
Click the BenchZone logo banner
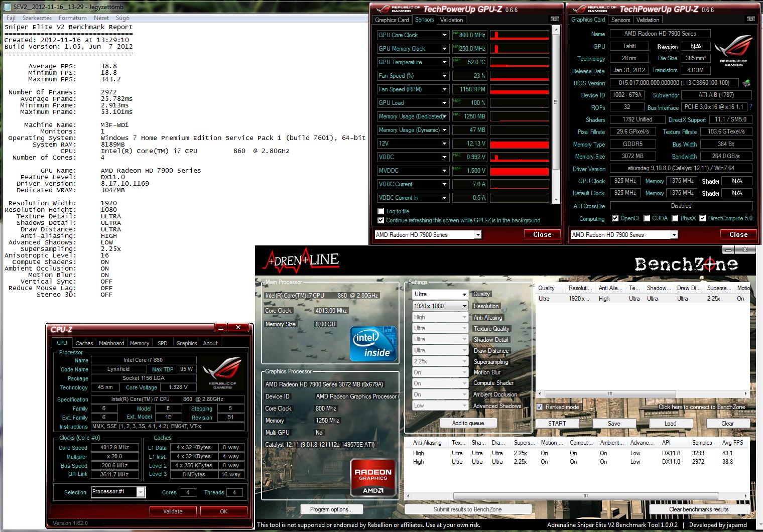tap(686, 263)
